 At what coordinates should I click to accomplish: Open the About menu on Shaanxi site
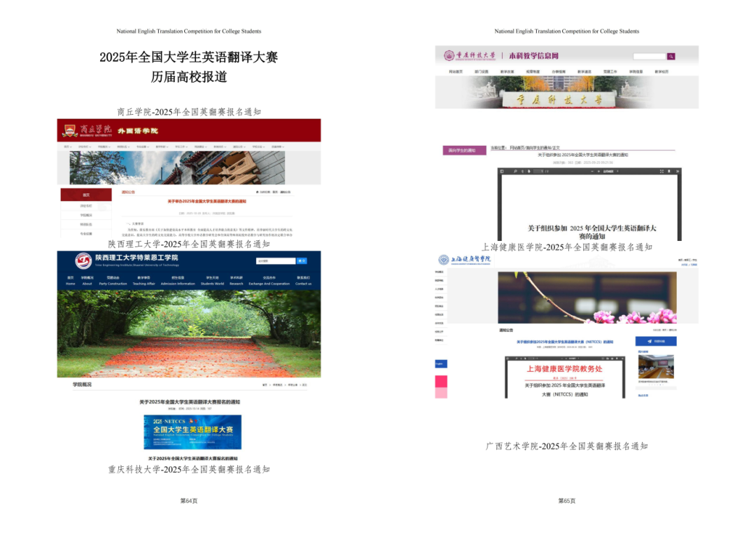[87, 281]
